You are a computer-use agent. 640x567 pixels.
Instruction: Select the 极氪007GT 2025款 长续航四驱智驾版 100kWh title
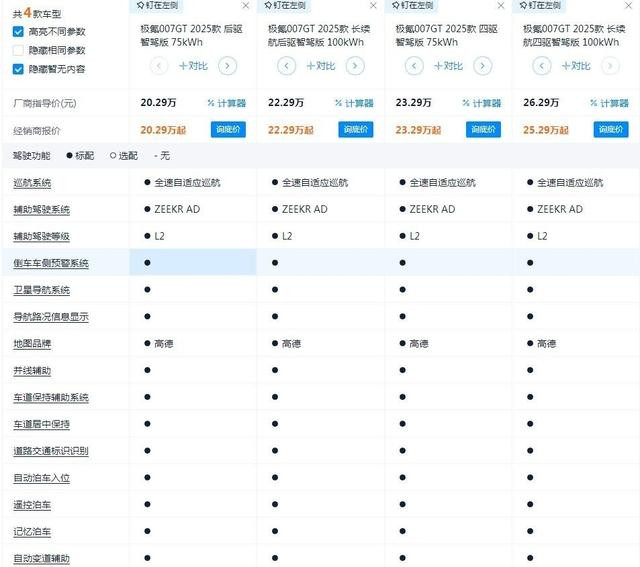(574, 36)
